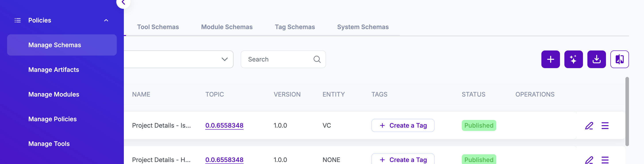Switch to the System Schemas tab

pyautogui.click(x=362, y=27)
